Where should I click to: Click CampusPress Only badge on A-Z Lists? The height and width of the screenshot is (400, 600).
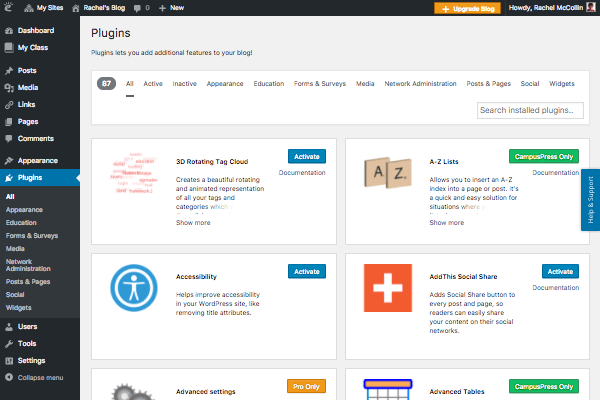click(x=544, y=157)
